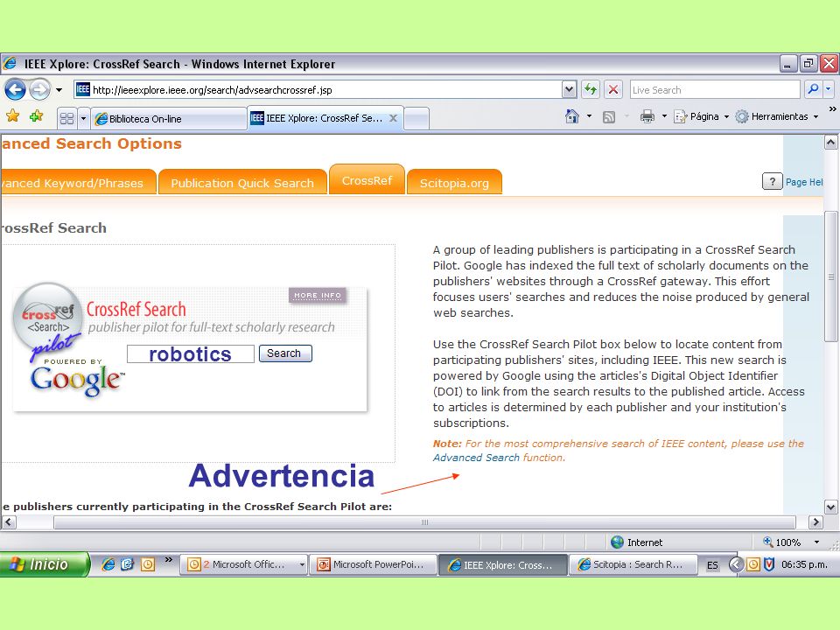Go forward with the browser Forward arrow
Screen dimensions: 840x630
coord(39,89)
